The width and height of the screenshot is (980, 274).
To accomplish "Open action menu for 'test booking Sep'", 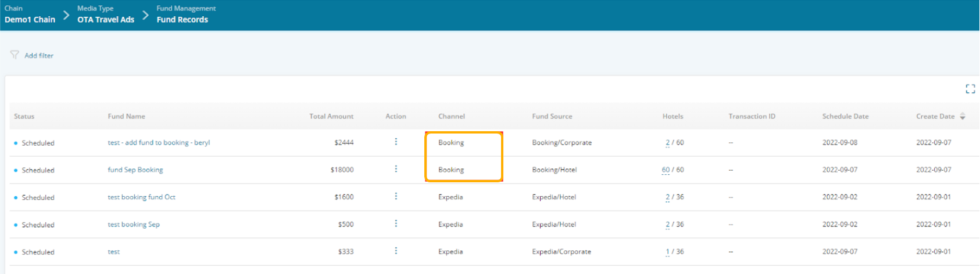I will (396, 223).
